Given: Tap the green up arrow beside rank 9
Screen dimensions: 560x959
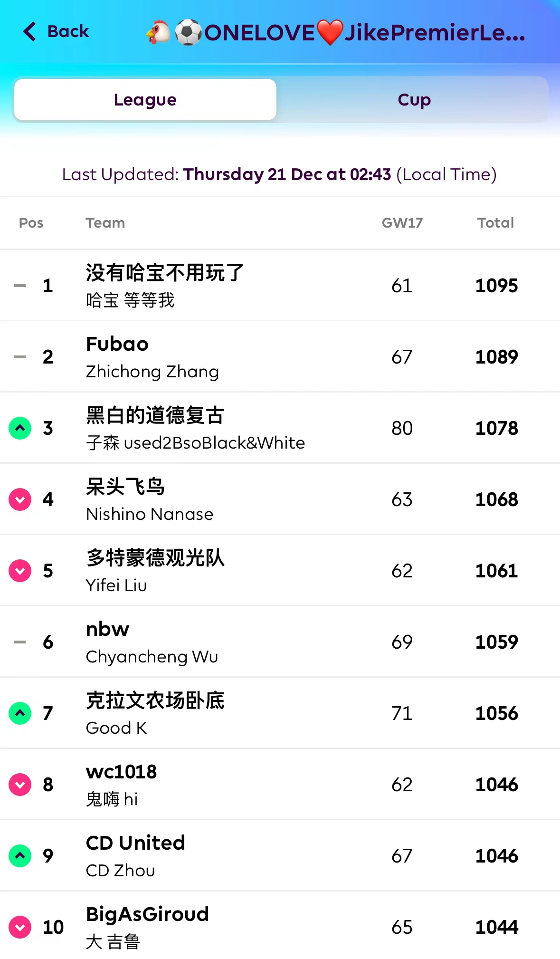Looking at the screenshot, I should [20, 856].
